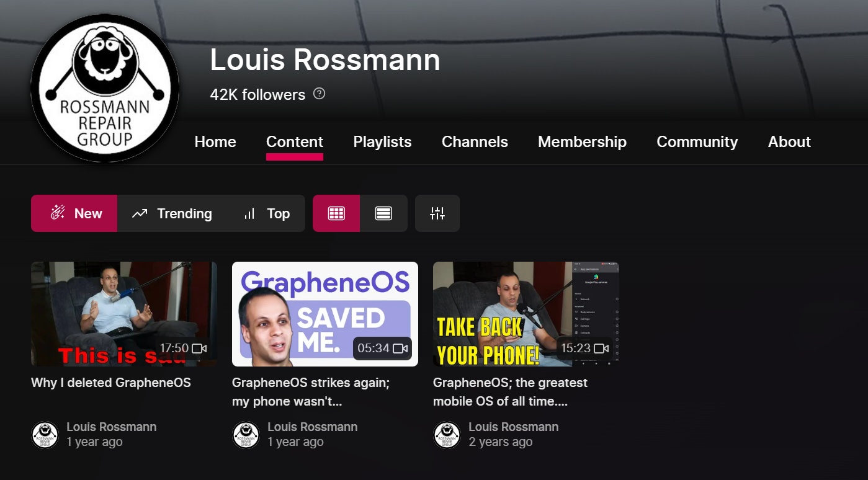Open the 'GrapheneOS SAVED ME' thumbnail

tap(325, 314)
